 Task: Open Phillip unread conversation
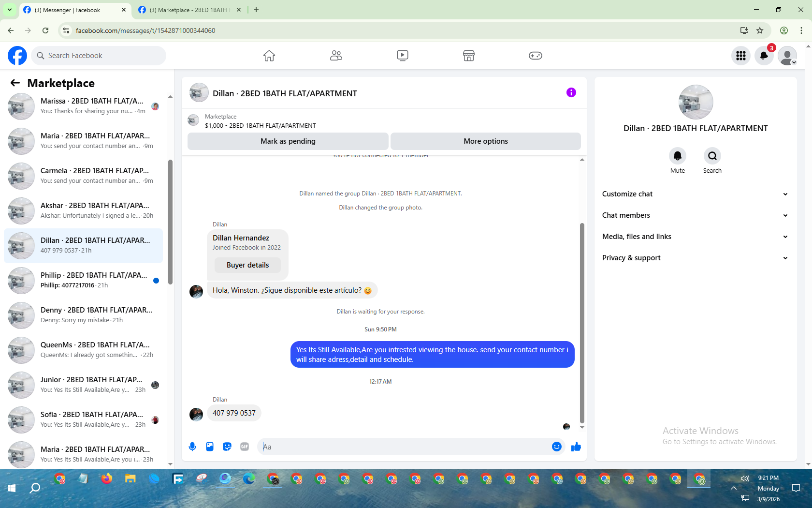[x=84, y=281]
